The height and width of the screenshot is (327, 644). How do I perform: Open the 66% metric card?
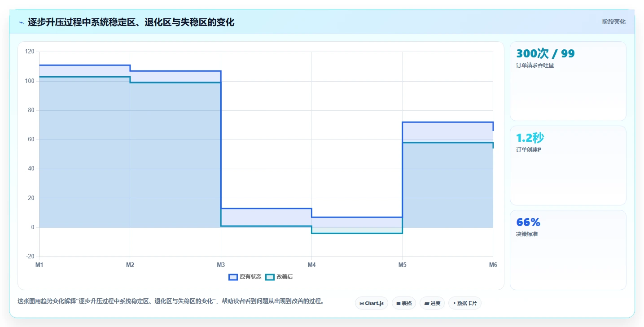pos(568,250)
